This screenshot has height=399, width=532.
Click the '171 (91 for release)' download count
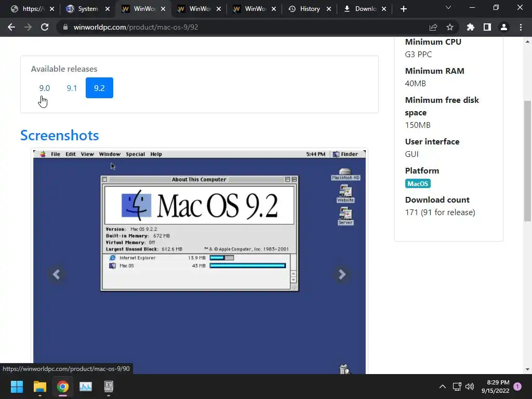[440, 212]
